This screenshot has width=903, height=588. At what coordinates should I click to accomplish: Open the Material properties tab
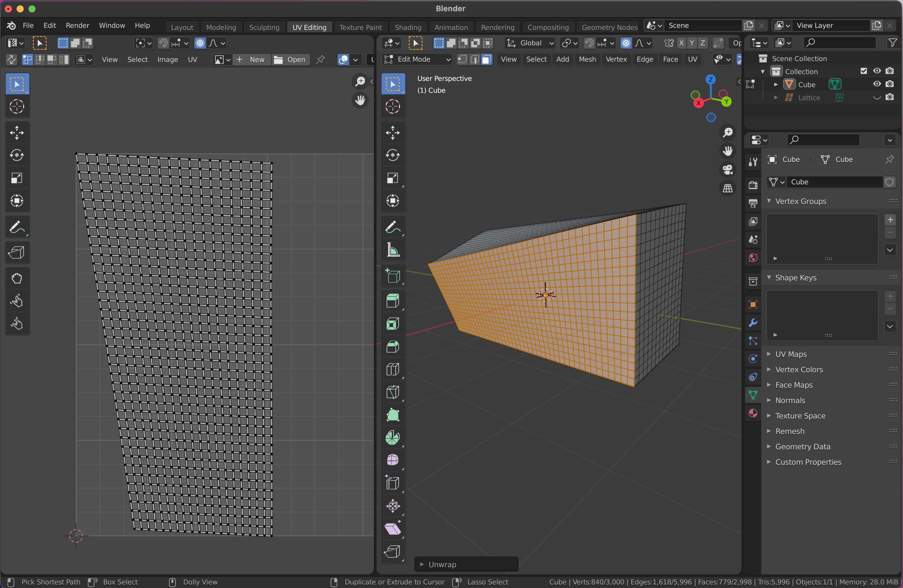point(753,413)
